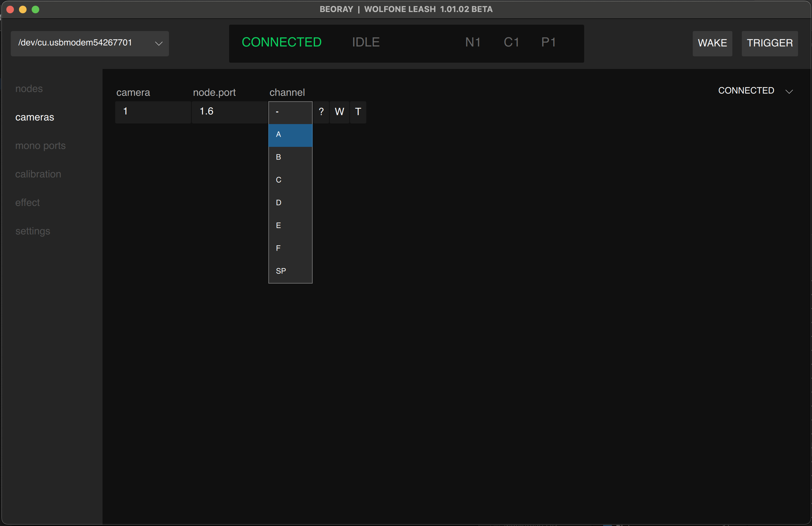
Task: Switch to the nodes section
Action: click(x=29, y=88)
